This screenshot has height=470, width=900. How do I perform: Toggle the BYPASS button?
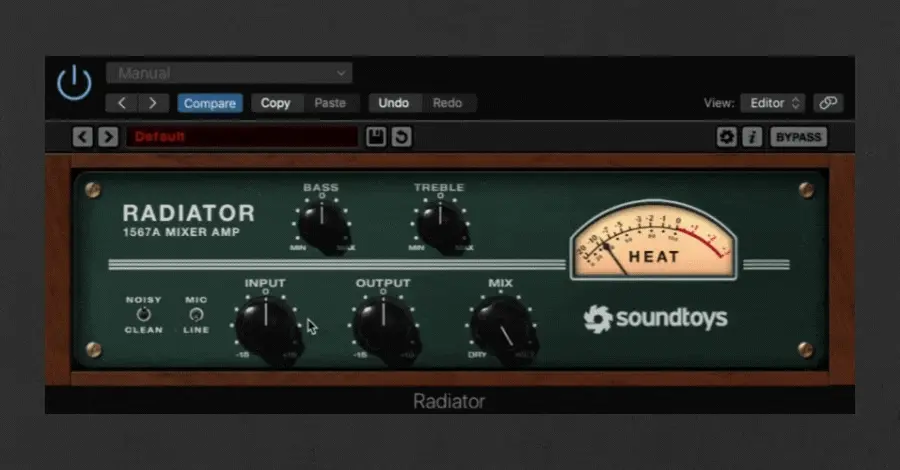tap(798, 137)
